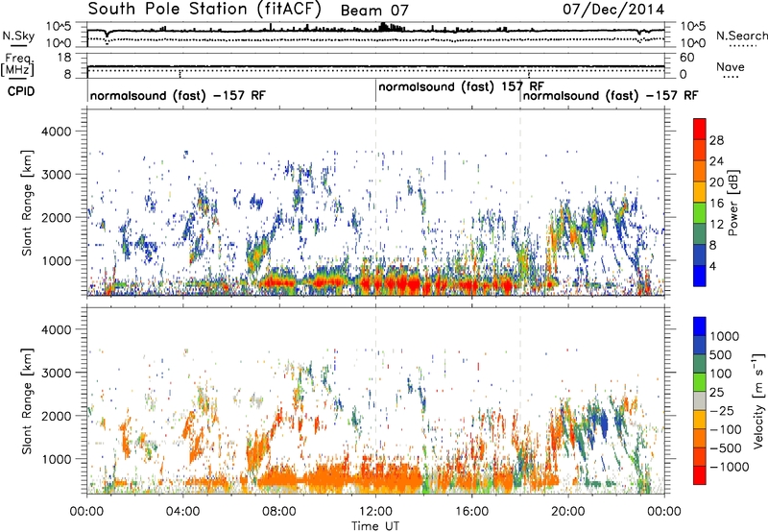The height and width of the screenshot is (532, 768).
Task: Click the '4000' tick of the power plot
Action: tap(56, 132)
